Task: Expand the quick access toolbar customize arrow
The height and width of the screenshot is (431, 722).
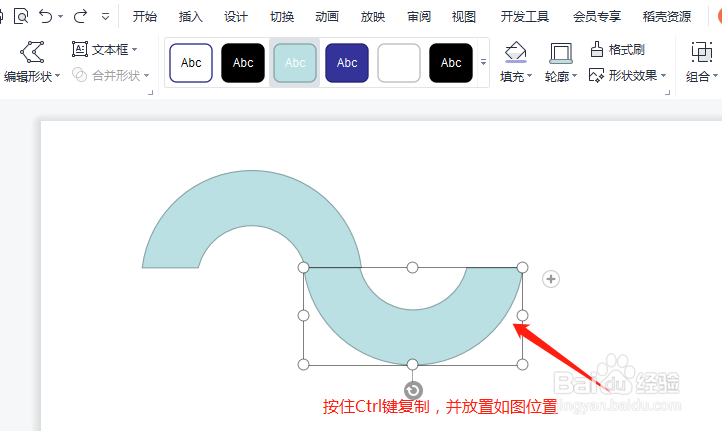Action: pyautogui.click(x=105, y=17)
